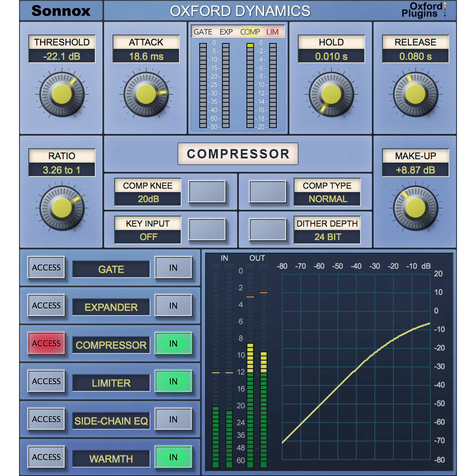Viewport: 476px width, 476px height.
Task: Toggle Warmth IN button off
Action: point(173,457)
